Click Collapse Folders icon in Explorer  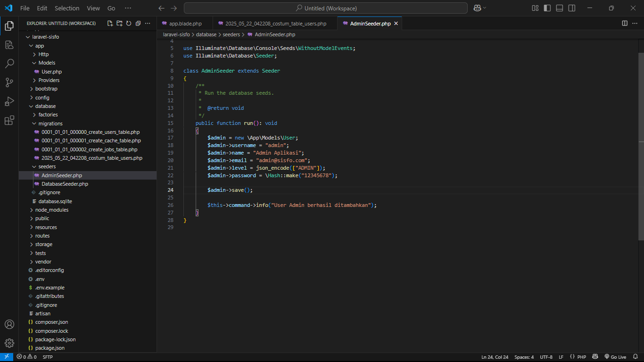[x=138, y=23]
